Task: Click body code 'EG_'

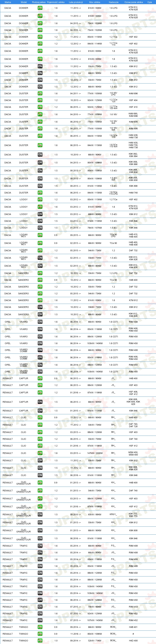Action: click(113, 600)
